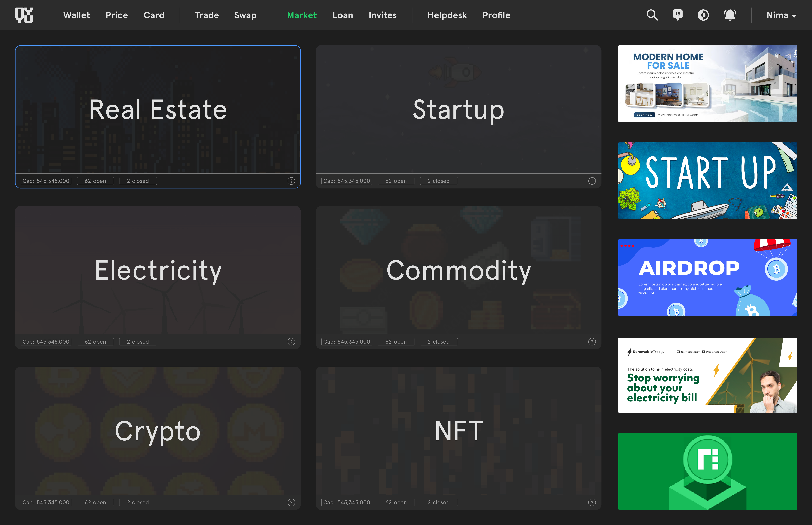Click help icon on Startup card

(592, 181)
